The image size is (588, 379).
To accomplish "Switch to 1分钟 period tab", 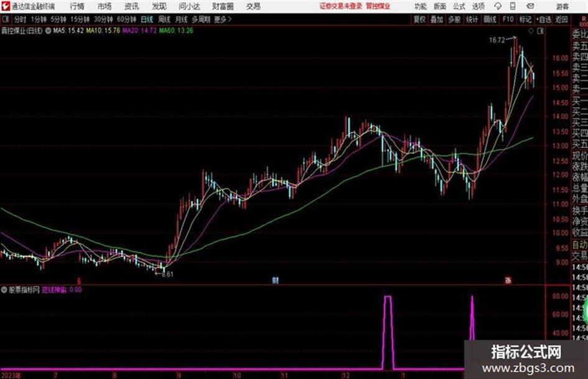I will point(38,19).
